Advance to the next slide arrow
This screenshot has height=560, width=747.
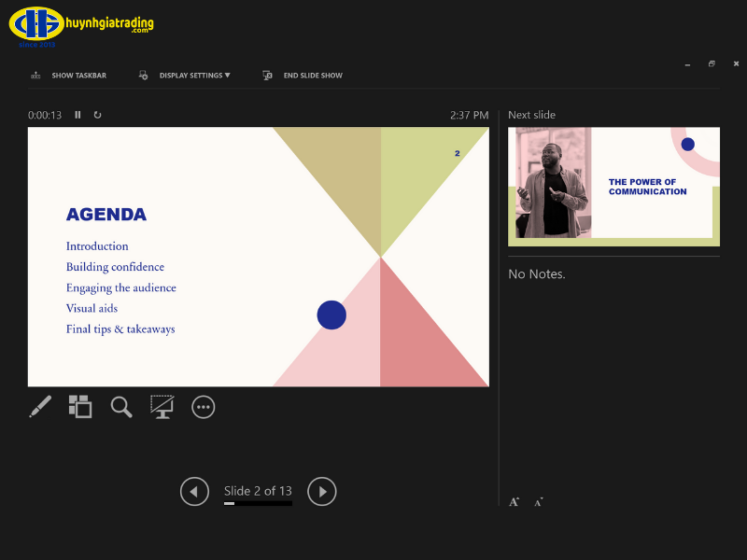[321, 491]
